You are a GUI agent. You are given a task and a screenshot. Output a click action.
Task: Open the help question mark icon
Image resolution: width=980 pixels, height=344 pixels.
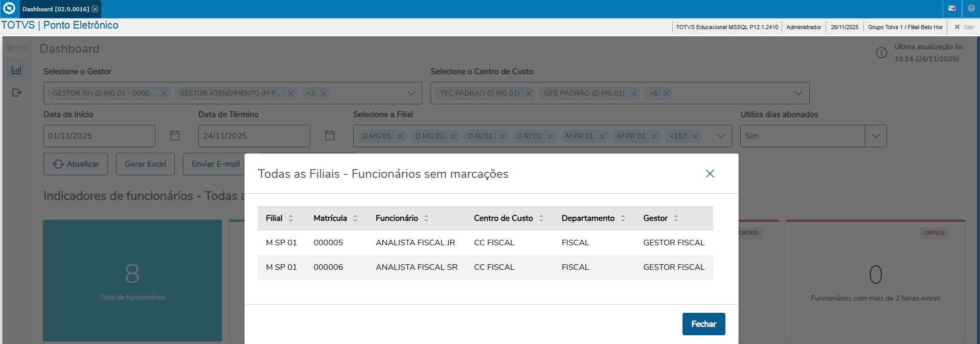pos(971,9)
